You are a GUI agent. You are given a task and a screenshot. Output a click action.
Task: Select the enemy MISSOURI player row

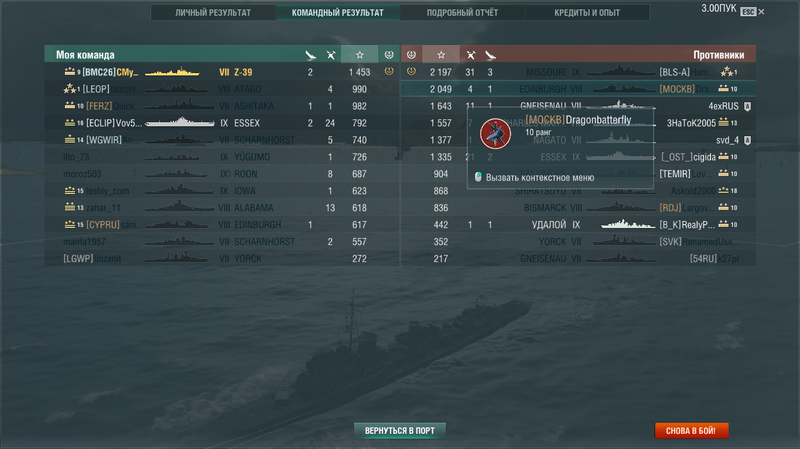click(x=579, y=72)
